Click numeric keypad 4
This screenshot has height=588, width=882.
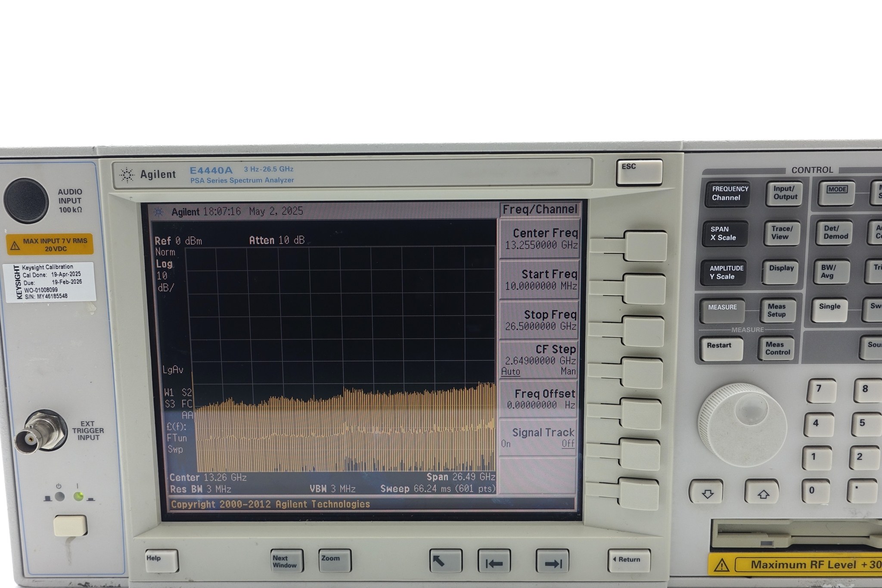coord(819,425)
